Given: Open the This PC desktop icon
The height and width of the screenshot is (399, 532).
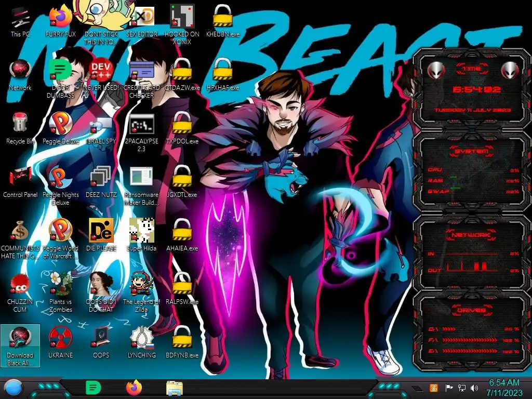Looking at the screenshot, I should (x=20, y=22).
